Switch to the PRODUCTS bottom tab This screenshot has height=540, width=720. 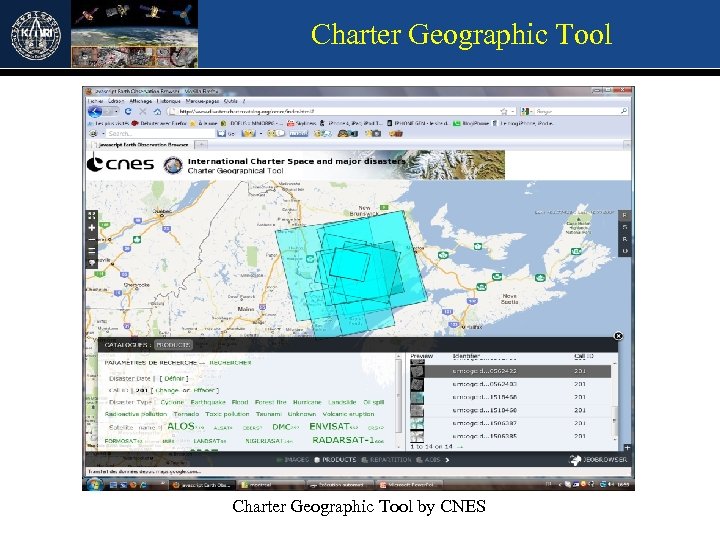(x=335, y=459)
